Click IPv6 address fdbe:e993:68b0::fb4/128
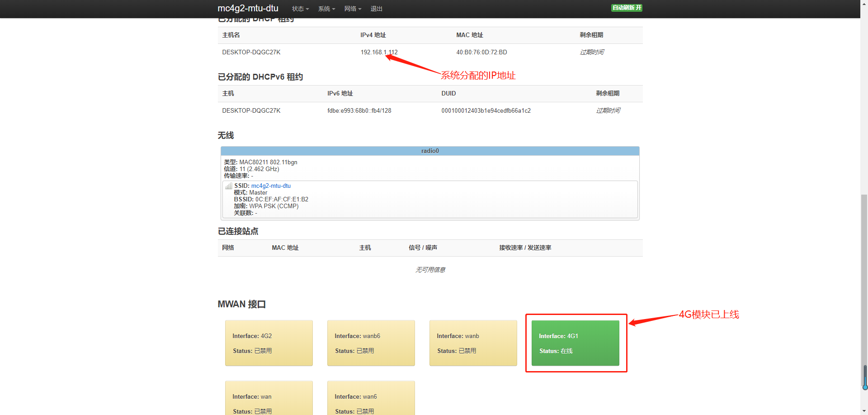Image resolution: width=868 pixels, height=415 pixels. [x=359, y=110]
